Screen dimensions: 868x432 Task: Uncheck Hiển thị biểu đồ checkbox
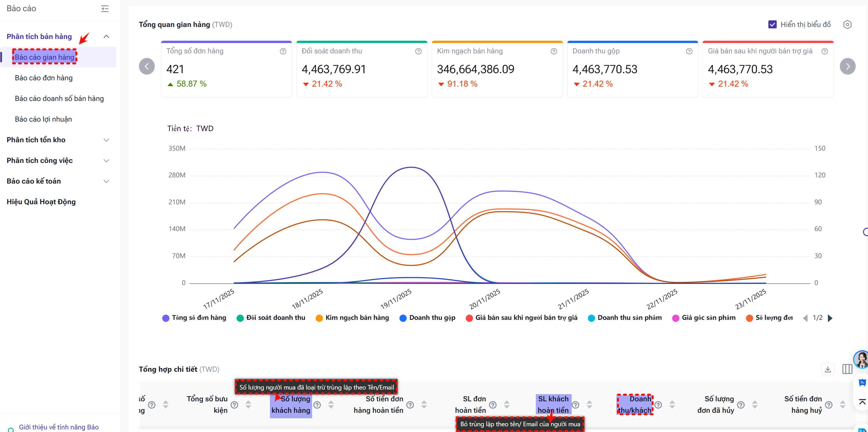[772, 25]
